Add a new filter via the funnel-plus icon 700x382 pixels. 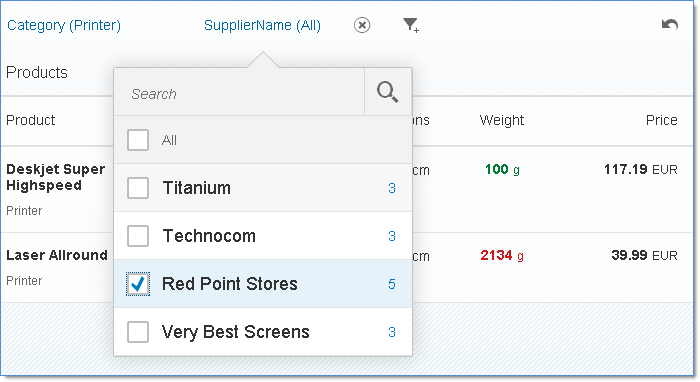(411, 25)
